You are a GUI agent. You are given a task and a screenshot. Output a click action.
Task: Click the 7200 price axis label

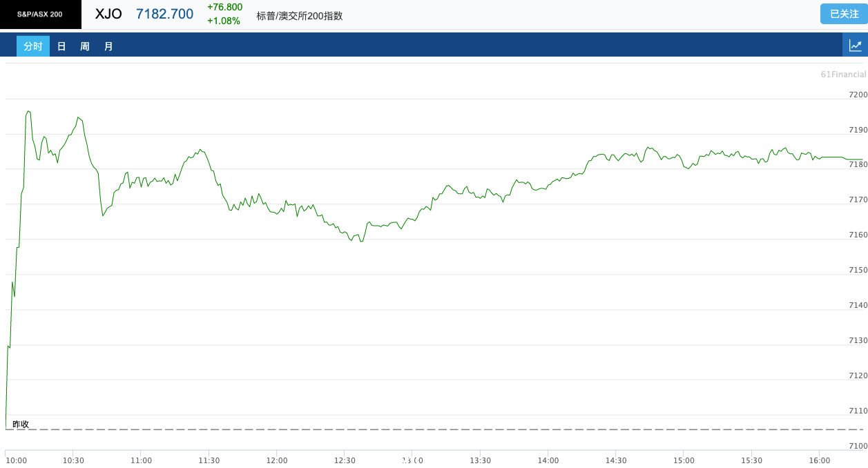(x=857, y=95)
